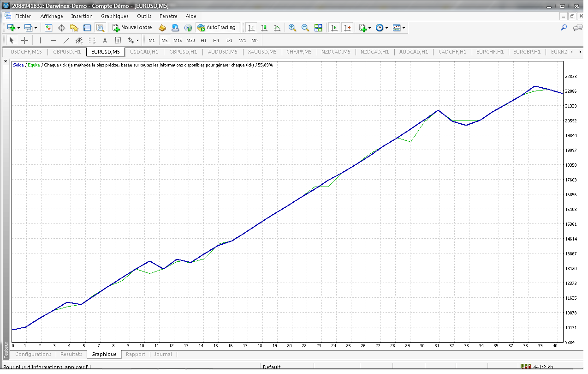Select the horizontal line drawing tool

(53, 40)
